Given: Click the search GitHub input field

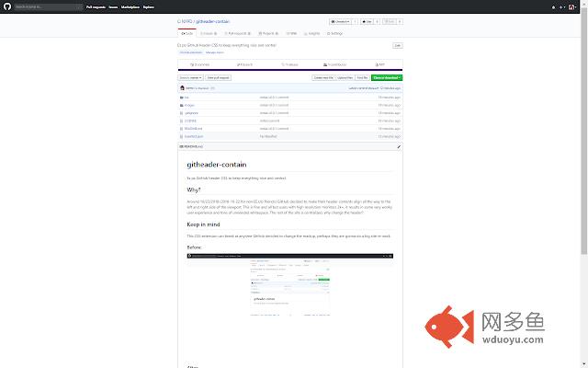Looking at the screenshot, I should 48,6.
